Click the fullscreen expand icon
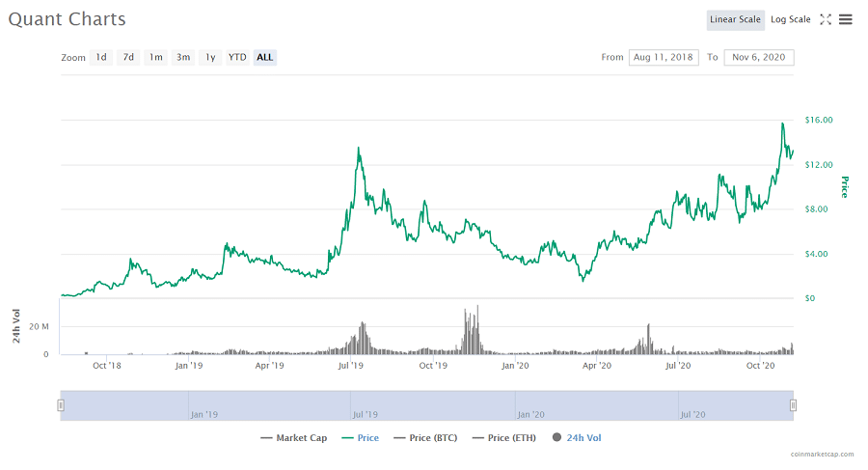Viewport: 868px width, 470px height. tap(826, 19)
